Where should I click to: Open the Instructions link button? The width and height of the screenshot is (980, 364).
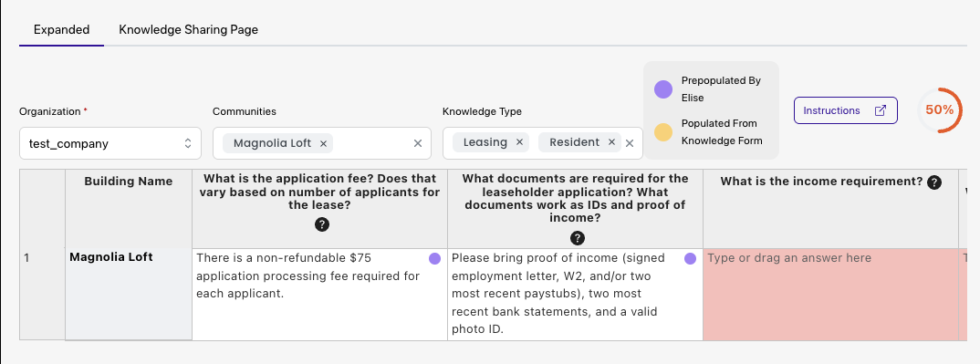(846, 110)
